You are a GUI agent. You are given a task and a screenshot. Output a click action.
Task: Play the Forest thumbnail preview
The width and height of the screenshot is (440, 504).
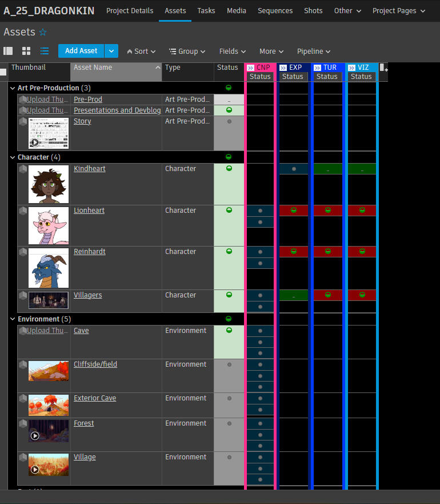[35, 436]
